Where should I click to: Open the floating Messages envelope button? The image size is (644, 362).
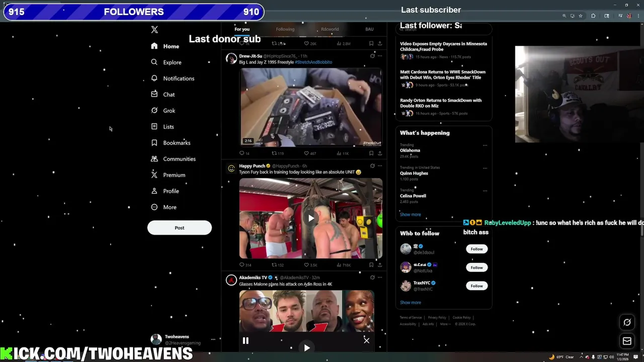627,341
